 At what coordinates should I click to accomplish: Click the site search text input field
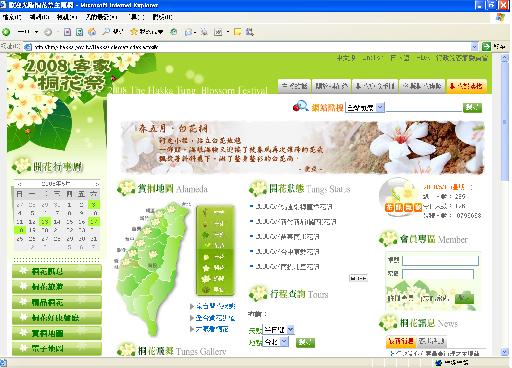(423, 107)
